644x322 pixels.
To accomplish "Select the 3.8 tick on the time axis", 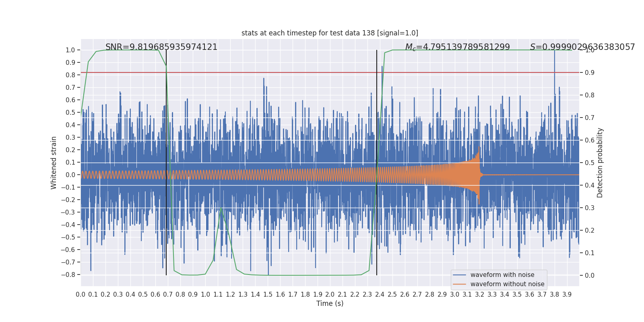I will (555, 295).
